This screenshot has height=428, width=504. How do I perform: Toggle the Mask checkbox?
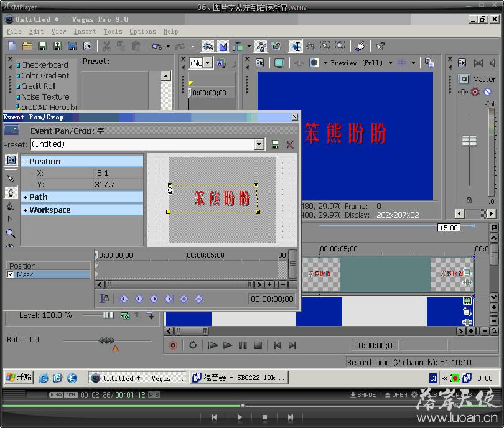11,274
